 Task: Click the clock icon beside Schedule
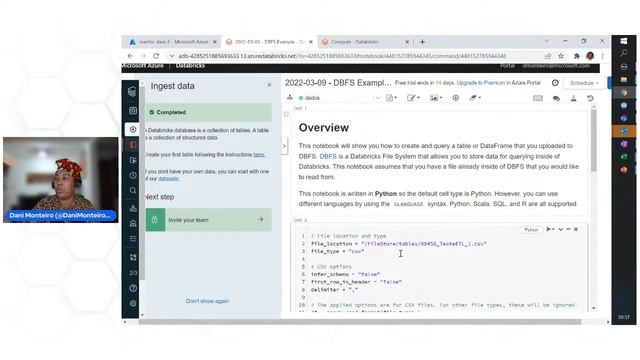[555, 83]
